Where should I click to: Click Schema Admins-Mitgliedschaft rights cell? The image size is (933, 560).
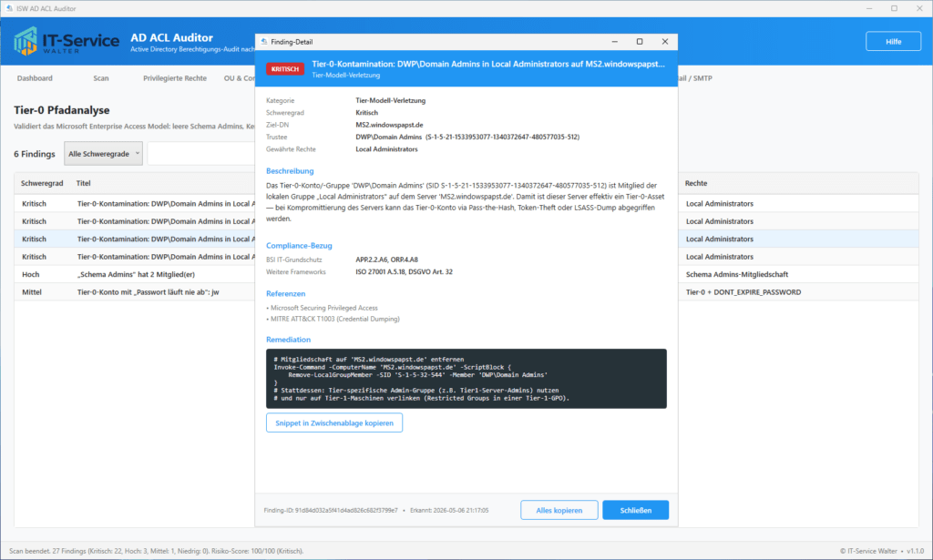tap(736, 274)
